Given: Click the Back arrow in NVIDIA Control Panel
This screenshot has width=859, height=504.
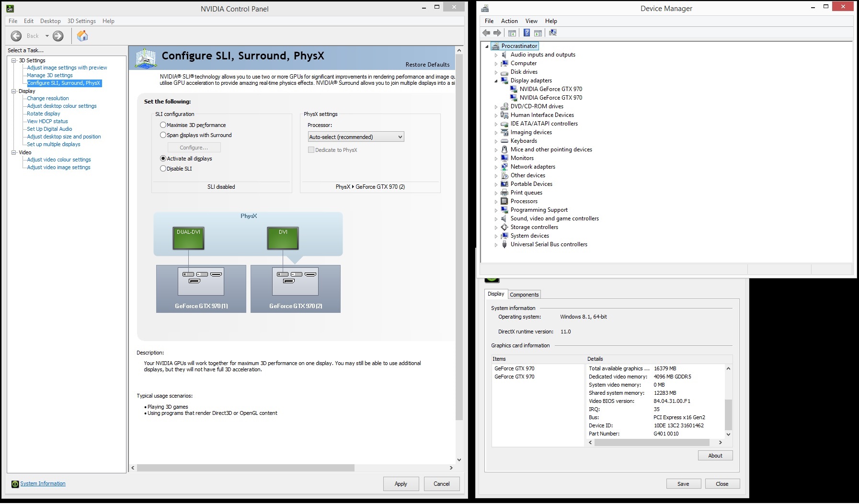Looking at the screenshot, I should point(16,36).
